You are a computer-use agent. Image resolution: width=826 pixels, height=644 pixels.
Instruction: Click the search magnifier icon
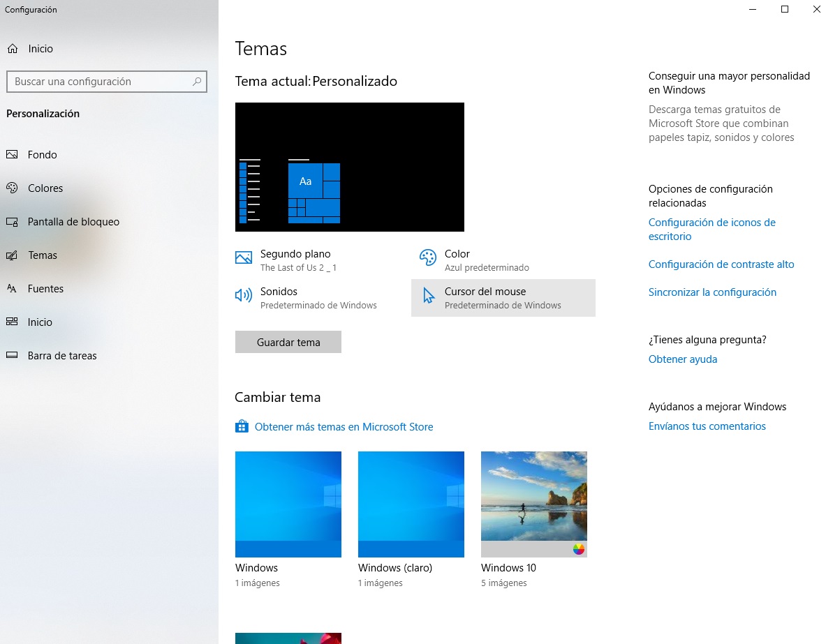198,82
